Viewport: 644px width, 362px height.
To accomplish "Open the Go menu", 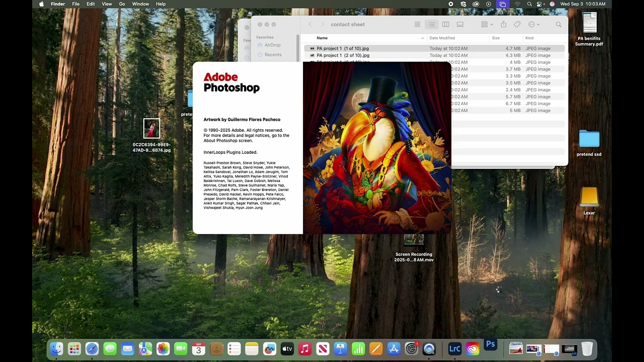I will pos(122,4).
